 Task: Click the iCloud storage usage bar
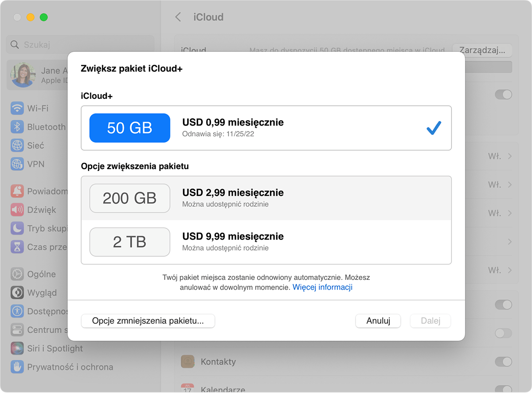tap(488, 67)
